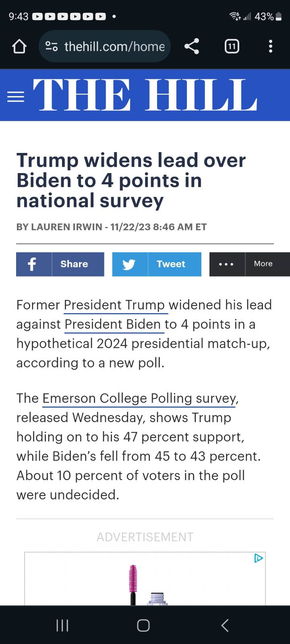Open the browser home page icon
The height and width of the screenshot is (644, 290).
point(19,47)
